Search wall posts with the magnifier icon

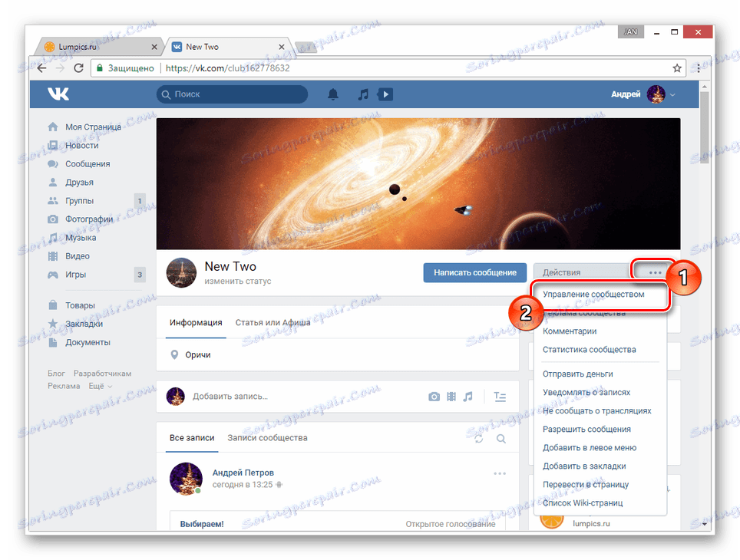point(500,439)
